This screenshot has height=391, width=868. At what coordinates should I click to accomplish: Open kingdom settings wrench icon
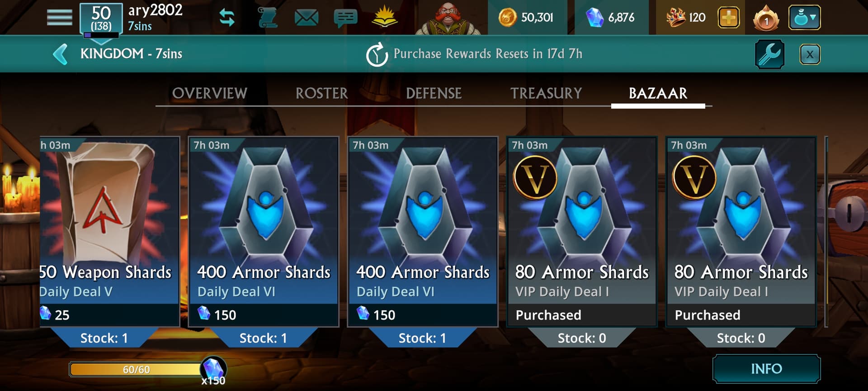(769, 54)
